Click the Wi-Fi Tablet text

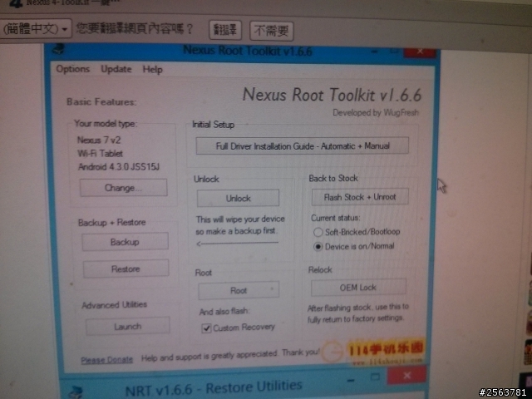(100, 153)
